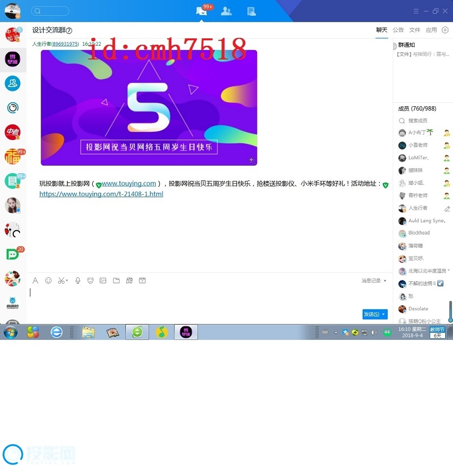Screen dimensions: 453x476
Task: Collapse the 群通知 side panel arrow
Action: point(395,46)
